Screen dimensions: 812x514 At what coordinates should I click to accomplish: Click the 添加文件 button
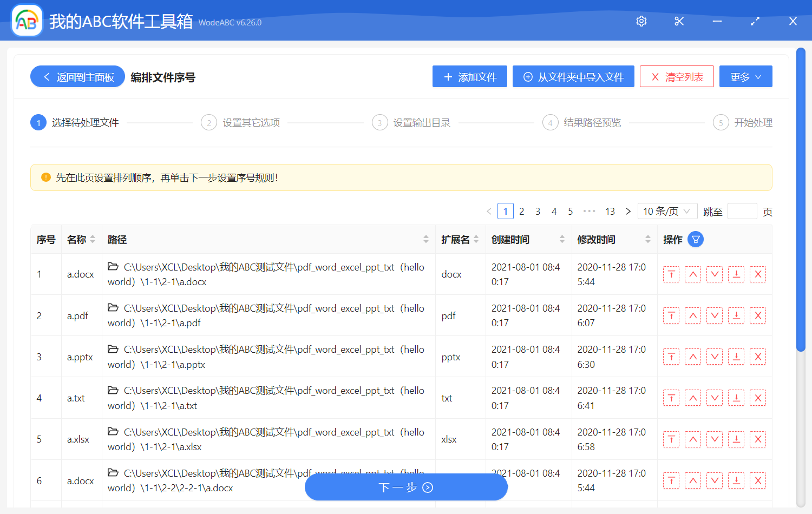[x=469, y=76]
